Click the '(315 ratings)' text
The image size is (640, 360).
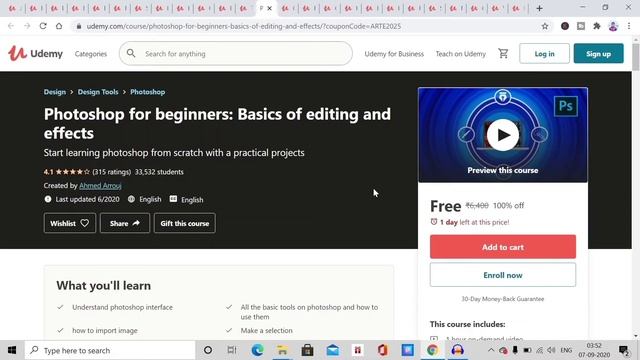click(x=111, y=172)
